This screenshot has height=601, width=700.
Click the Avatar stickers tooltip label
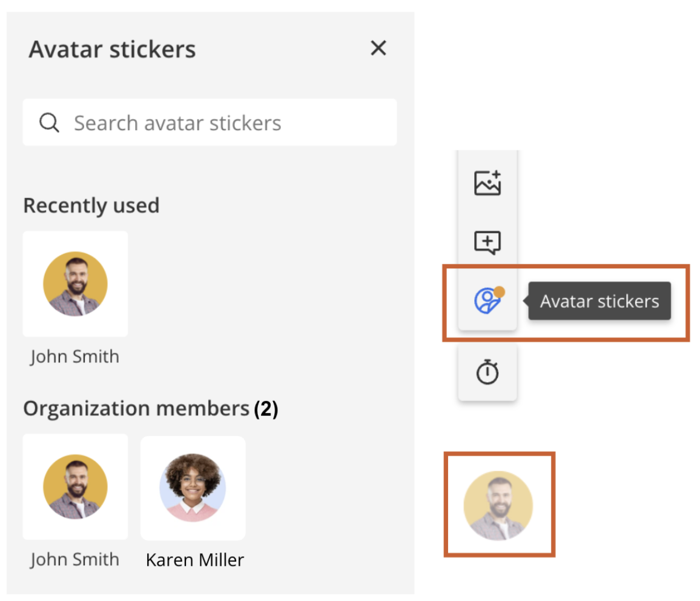click(599, 301)
